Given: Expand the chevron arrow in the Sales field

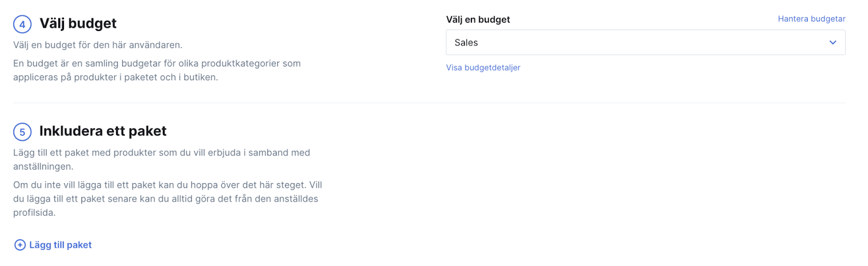Looking at the screenshot, I should coord(833,42).
